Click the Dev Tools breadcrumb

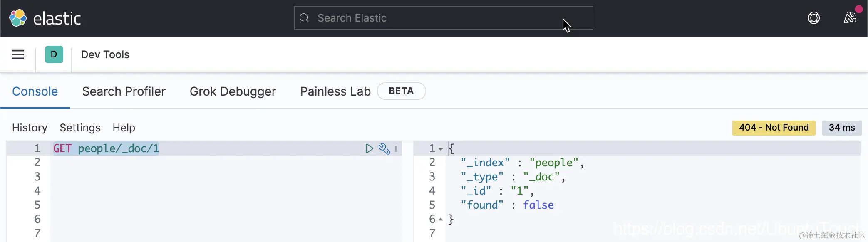pyautogui.click(x=105, y=54)
